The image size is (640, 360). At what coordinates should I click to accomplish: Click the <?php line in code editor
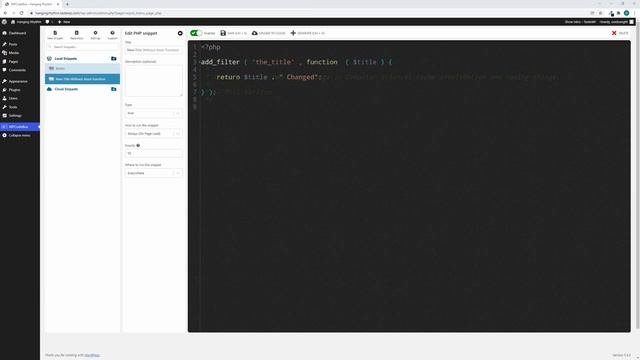[x=211, y=47]
